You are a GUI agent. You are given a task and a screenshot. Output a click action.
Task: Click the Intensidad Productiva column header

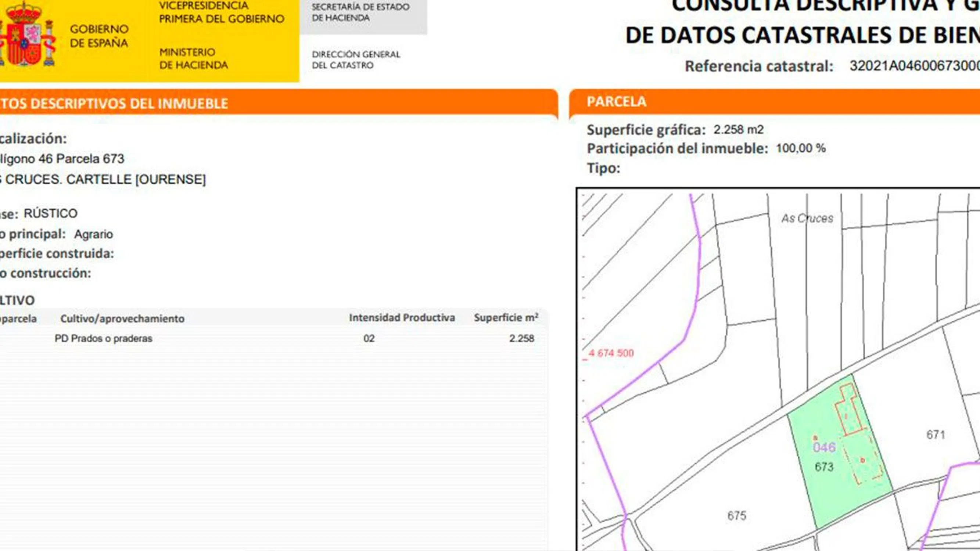[x=402, y=317]
